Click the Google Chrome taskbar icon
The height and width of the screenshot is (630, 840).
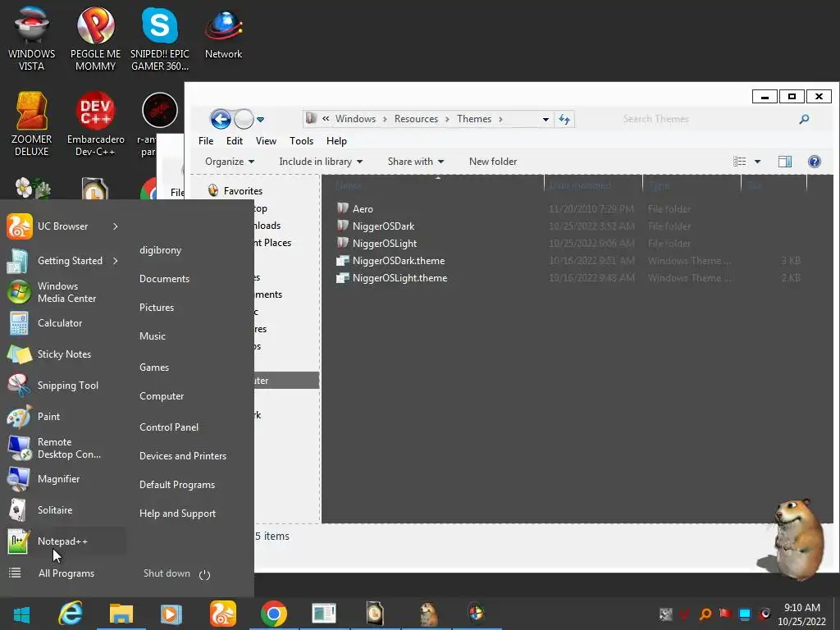[x=274, y=614]
